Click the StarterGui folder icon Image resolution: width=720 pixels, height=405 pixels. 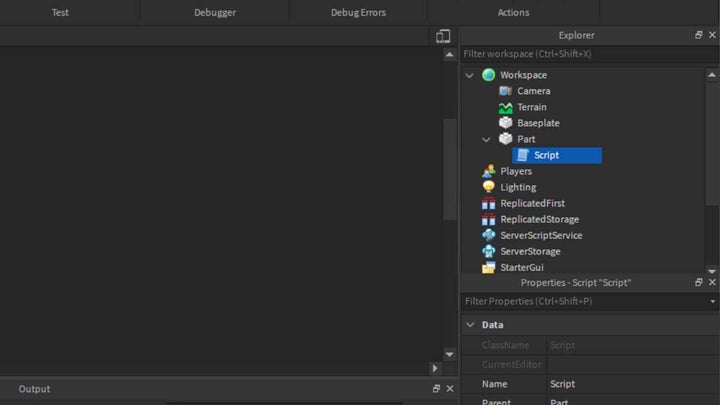pyautogui.click(x=488, y=267)
